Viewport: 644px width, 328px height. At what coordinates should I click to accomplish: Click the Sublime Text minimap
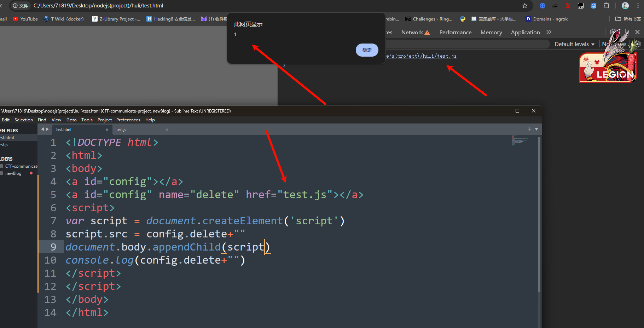pos(520,140)
